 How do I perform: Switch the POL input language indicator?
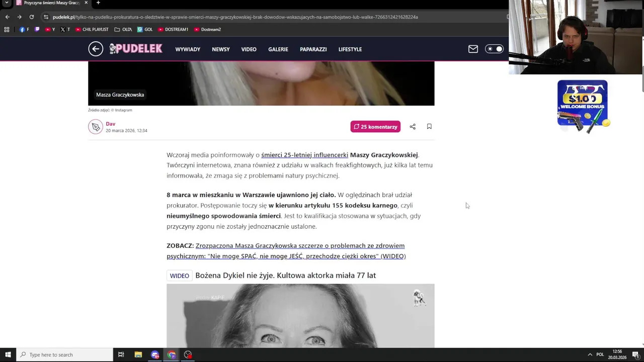pyautogui.click(x=600, y=354)
